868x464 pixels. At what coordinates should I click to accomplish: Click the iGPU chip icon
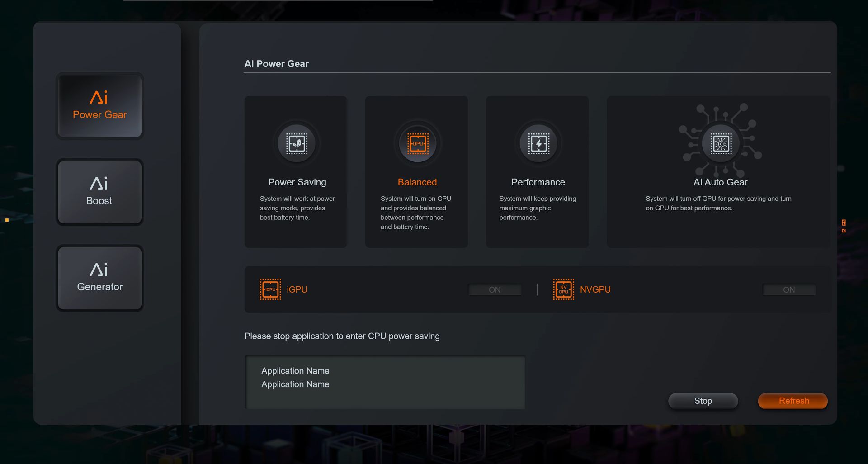click(270, 289)
